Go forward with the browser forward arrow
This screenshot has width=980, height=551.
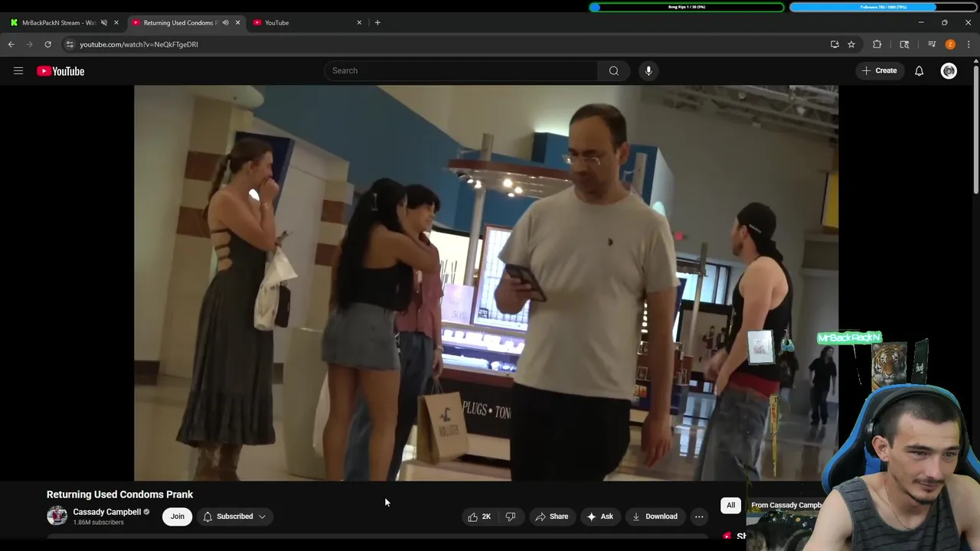(x=29, y=44)
